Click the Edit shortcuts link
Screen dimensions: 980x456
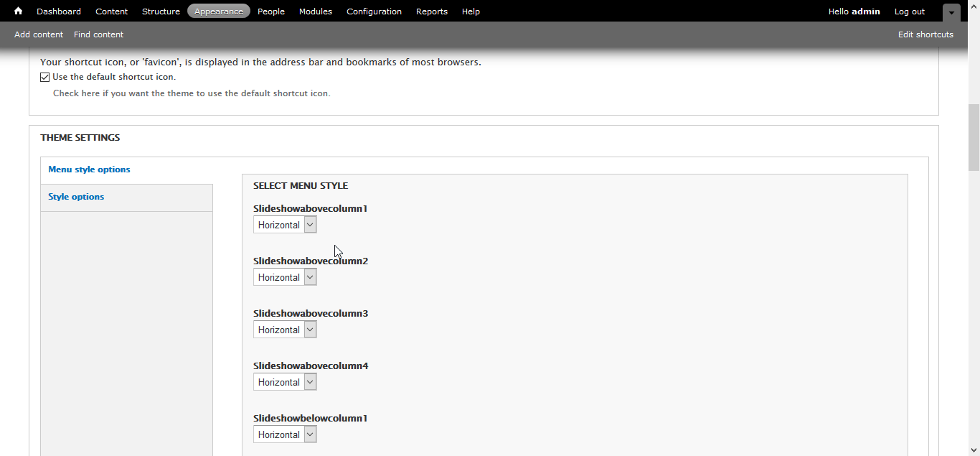click(x=925, y=34)
